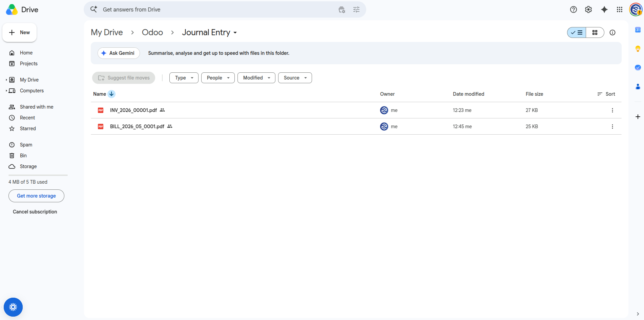The height and width of the screenshot is (320, 644).
Task: Click the storage usage progress bar
Action: click(x=38, y=175)
